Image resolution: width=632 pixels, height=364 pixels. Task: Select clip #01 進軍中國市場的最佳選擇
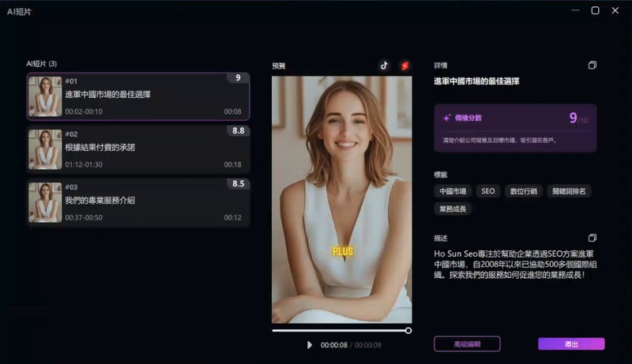coord(138,96)
